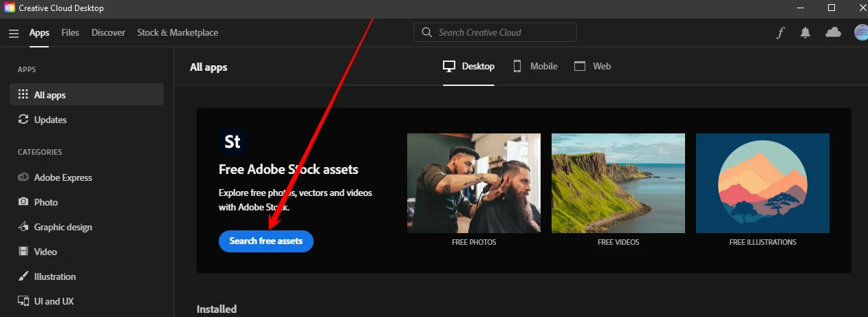This screenshot has height=317, width=868.
Task: Click the Adobe Express category icon
Action: (23, 177)
